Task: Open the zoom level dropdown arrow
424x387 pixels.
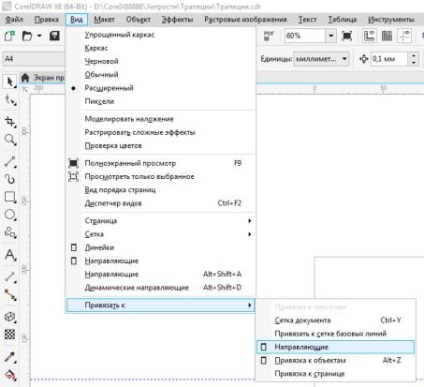Action: 331,36
